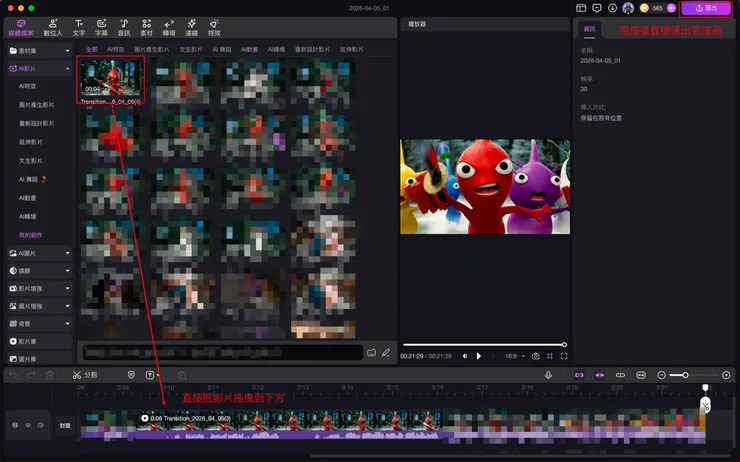Collapse the AI影片 sidebar section
This screenshot has height=462, width=740.
(67, 68)
